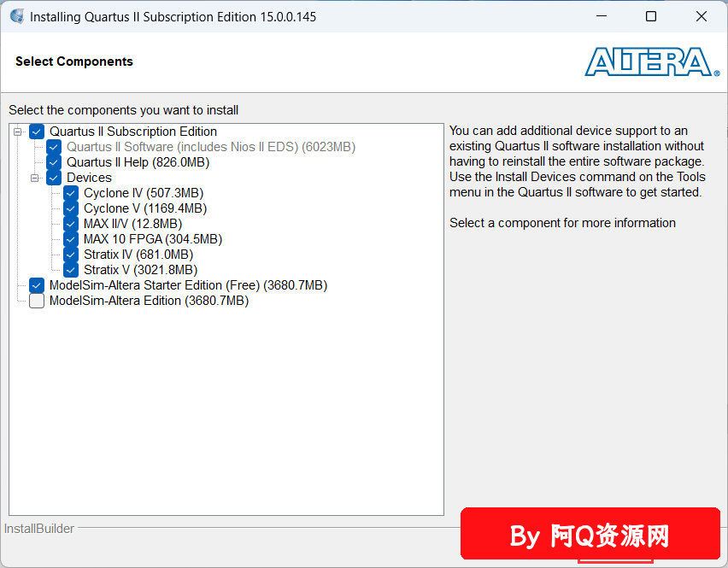Select Quartus II Software (6023MB) label

tap(211, 147)
